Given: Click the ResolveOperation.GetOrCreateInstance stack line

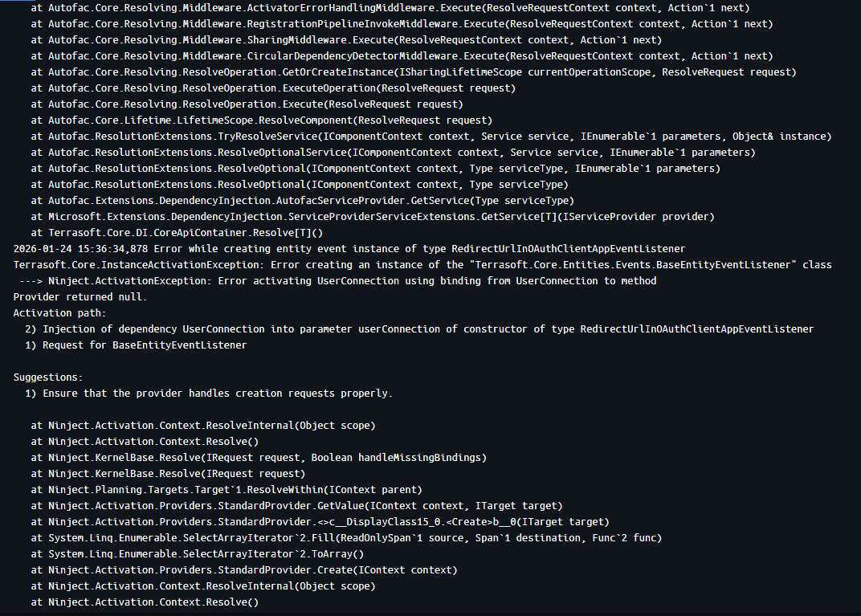Looking at the screenshot, I should pyautogui.click(x=414, y=72).
